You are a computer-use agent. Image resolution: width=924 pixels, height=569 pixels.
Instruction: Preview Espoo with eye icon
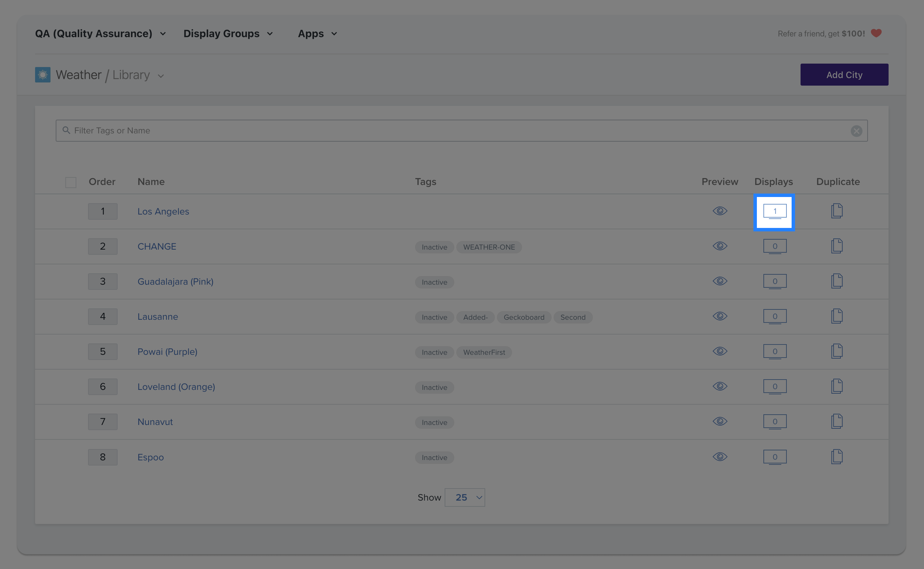click(x=720, y=457)
